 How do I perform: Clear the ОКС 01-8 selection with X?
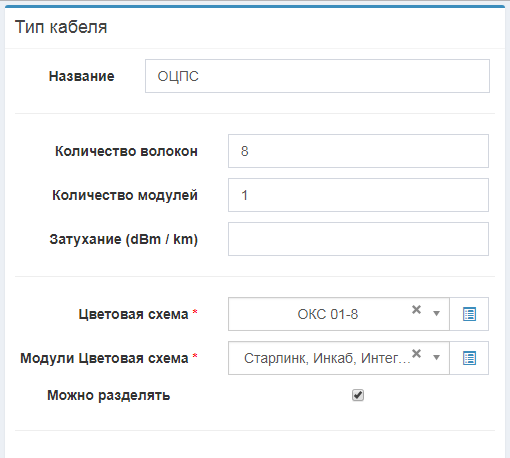(416, 310)
